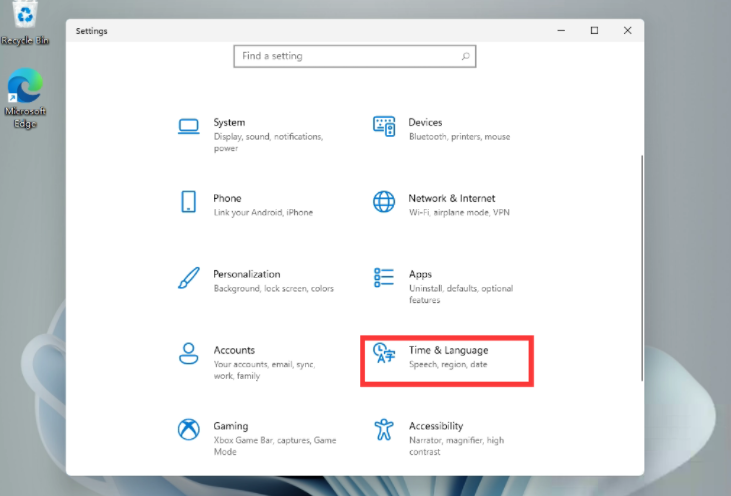Select the Phone icon

coord(188,201)
